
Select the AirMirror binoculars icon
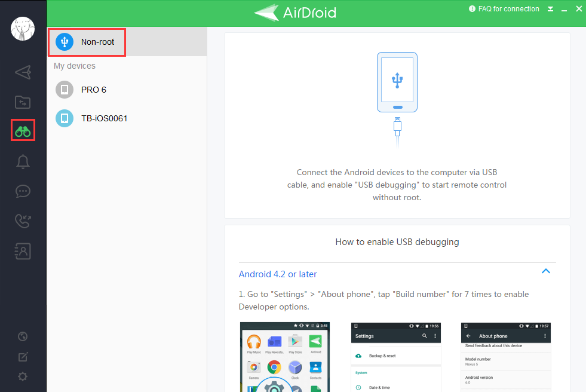(x=23, y=131)
